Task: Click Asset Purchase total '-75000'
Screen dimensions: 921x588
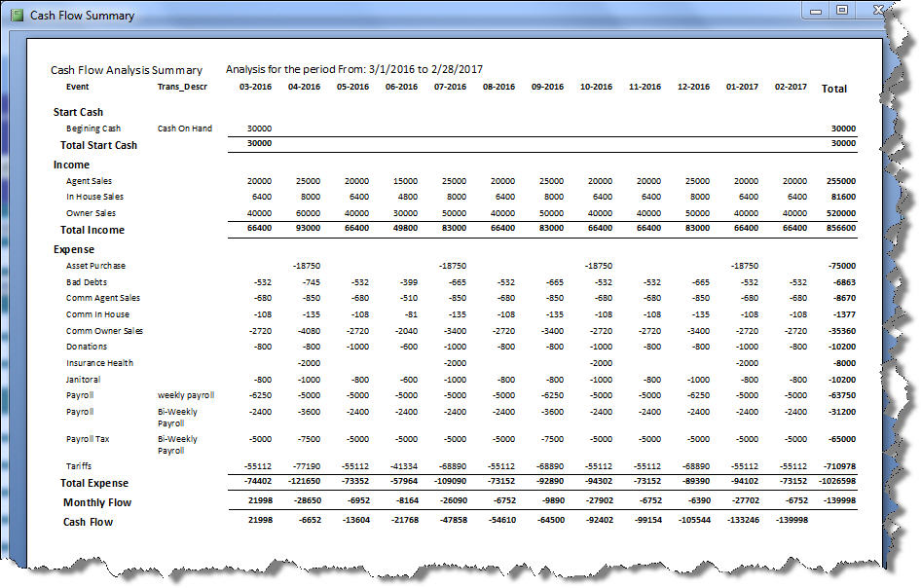Action: (x=842, y=266)
